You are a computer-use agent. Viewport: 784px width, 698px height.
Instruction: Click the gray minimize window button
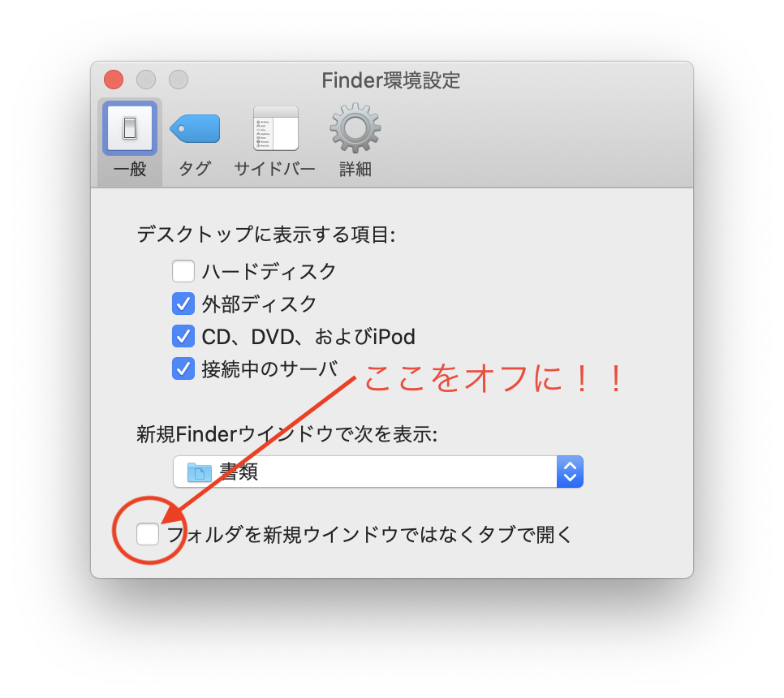coord(146,80)
